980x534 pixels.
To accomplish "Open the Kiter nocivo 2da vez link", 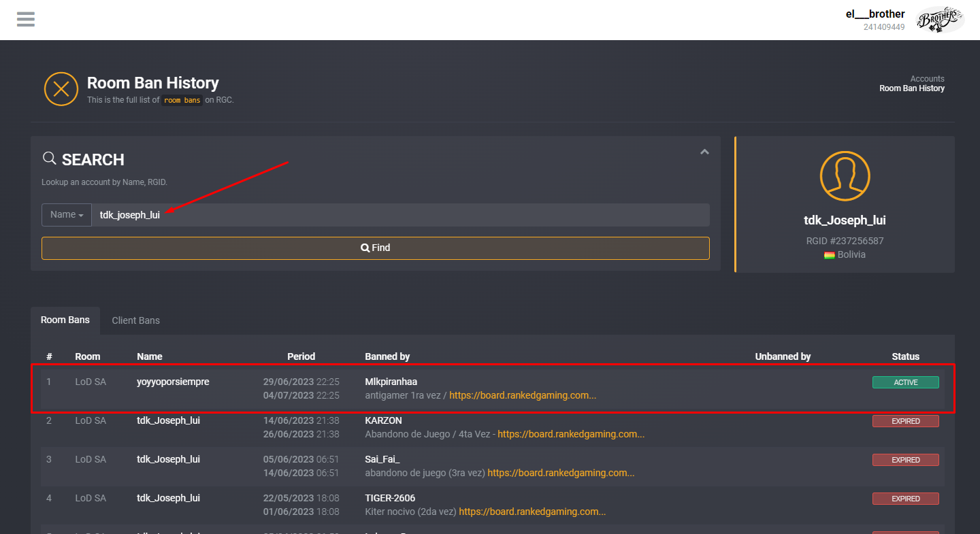I will click(532, 512).
